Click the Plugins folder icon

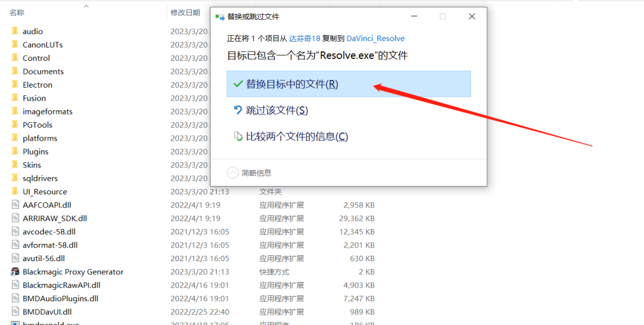15,151
